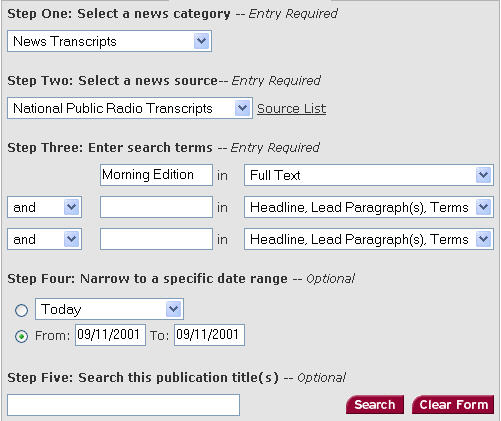Open the Source List link

292,109
